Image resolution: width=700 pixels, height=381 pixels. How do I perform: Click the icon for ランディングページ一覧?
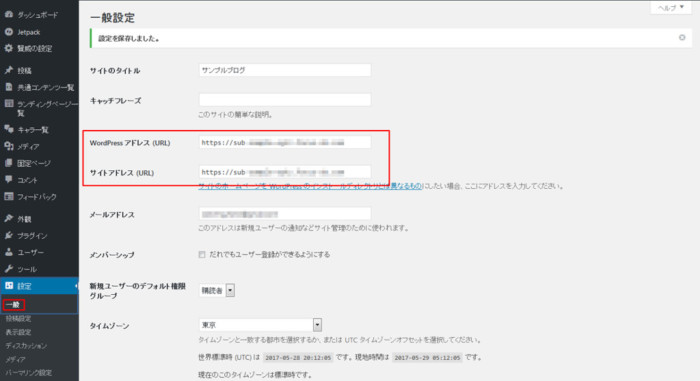[8, 104]
